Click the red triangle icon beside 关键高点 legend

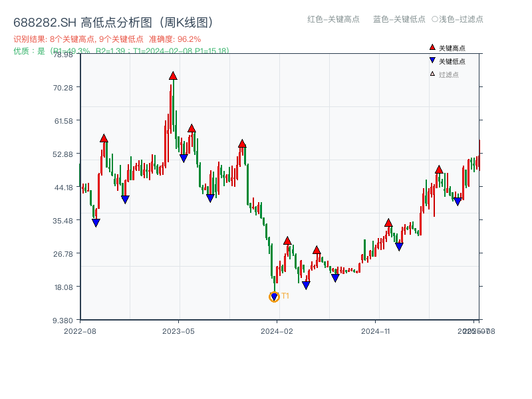(432, 47)
